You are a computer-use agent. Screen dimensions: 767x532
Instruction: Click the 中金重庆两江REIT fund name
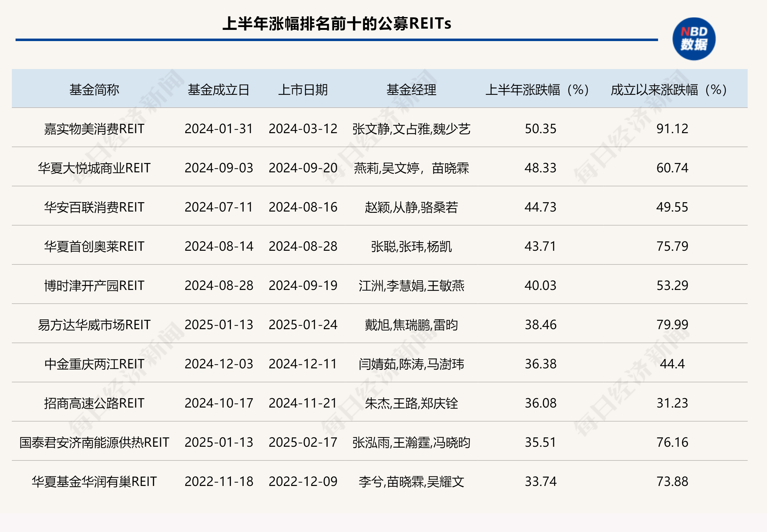point(94,364)
